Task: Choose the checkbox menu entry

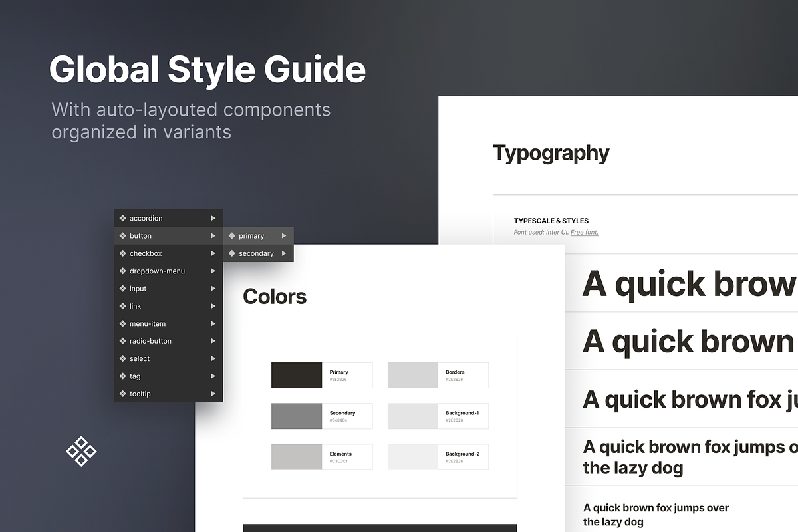Action: tap(168, 253)
